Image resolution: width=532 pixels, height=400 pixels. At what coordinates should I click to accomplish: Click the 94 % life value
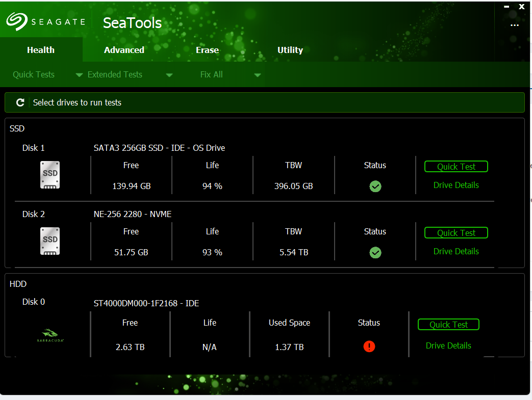tap(212, 186)
